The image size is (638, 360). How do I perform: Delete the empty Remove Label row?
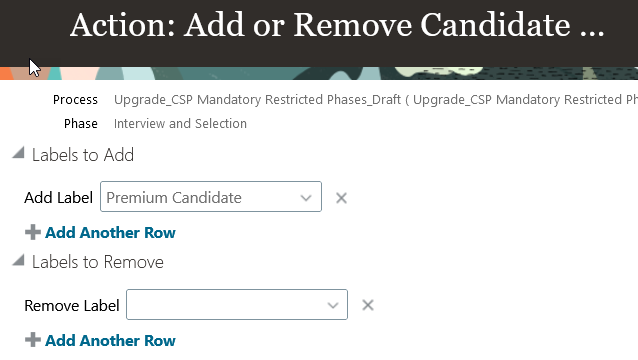pos(367,305)
